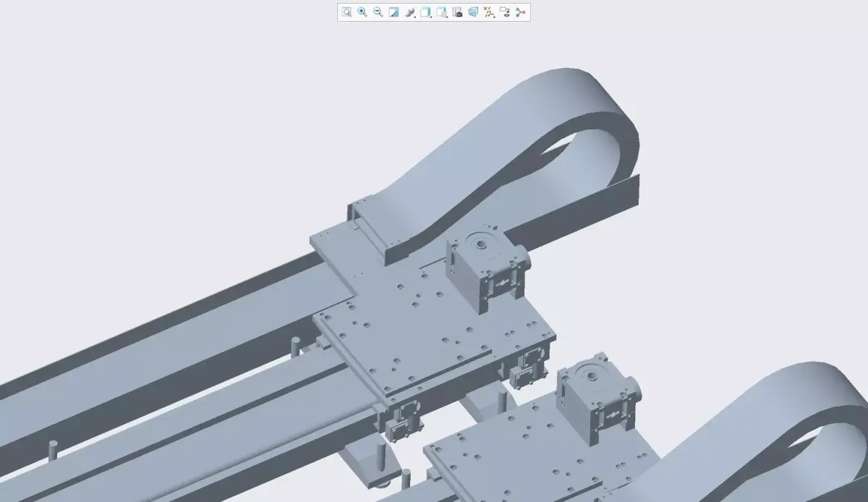Toggle annotation display visibility

click(x=506, y=12)
